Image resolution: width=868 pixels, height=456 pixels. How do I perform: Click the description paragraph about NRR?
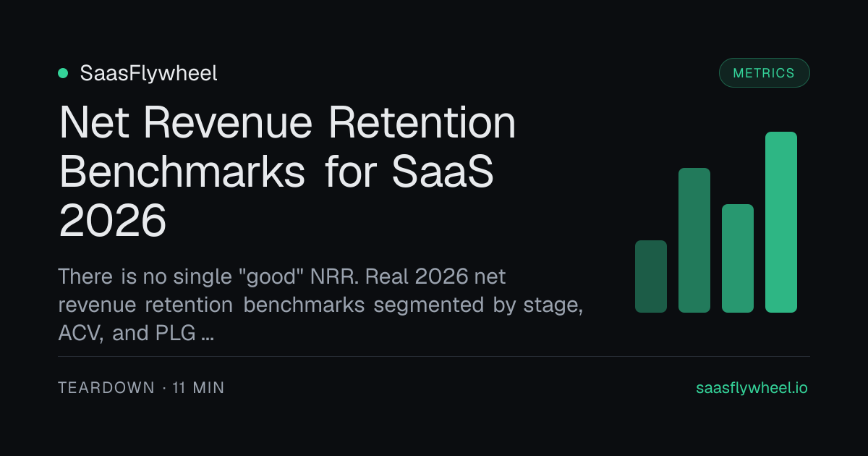tap(320, 305)
